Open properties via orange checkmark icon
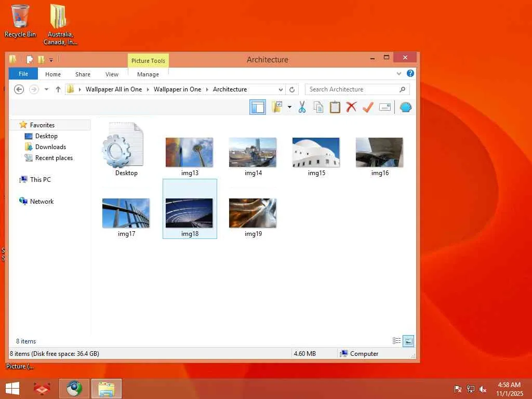This screenshot has height=399, width=532. point(368,107)
